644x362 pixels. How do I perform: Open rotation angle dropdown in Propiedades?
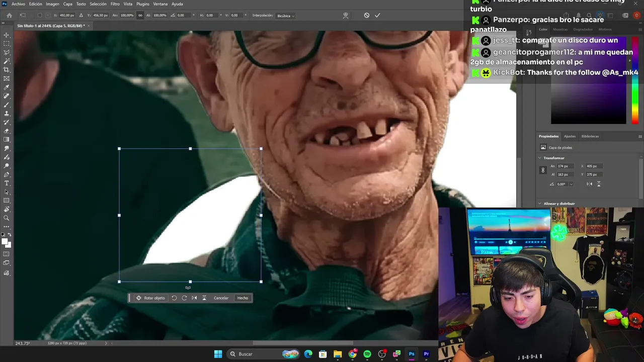tap(571, 184)
